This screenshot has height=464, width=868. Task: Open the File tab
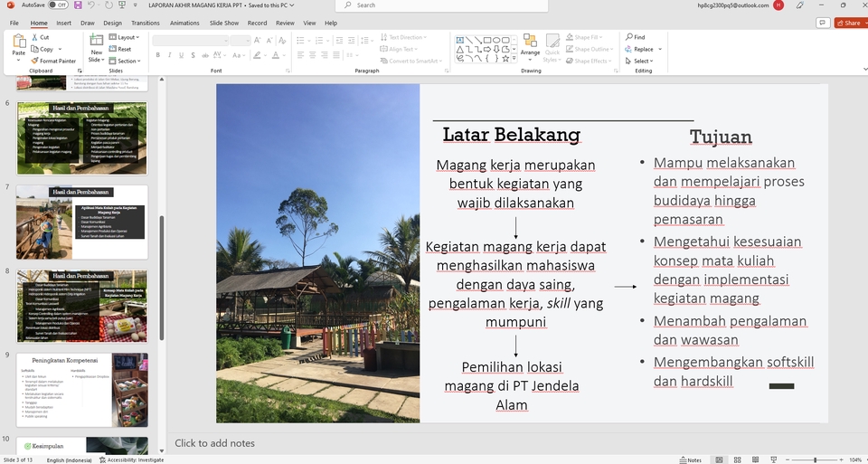pyautogui.click(x=14, y=23)
